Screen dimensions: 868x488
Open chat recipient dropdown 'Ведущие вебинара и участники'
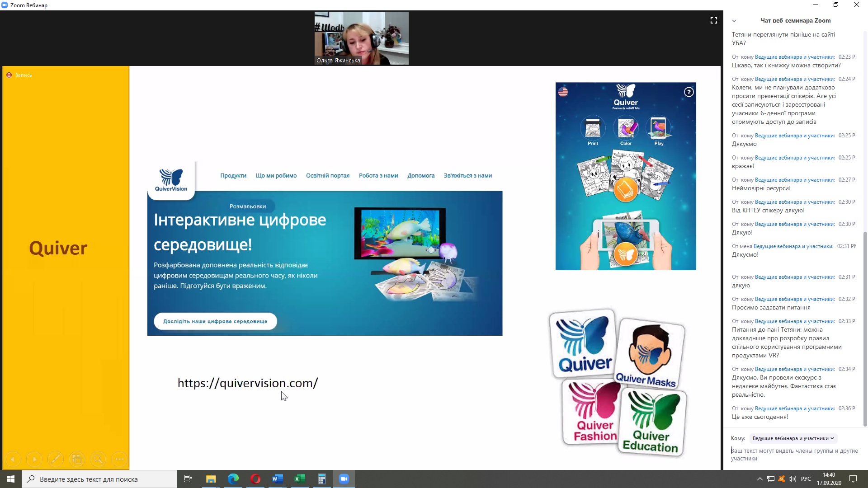tap(793, 438)
